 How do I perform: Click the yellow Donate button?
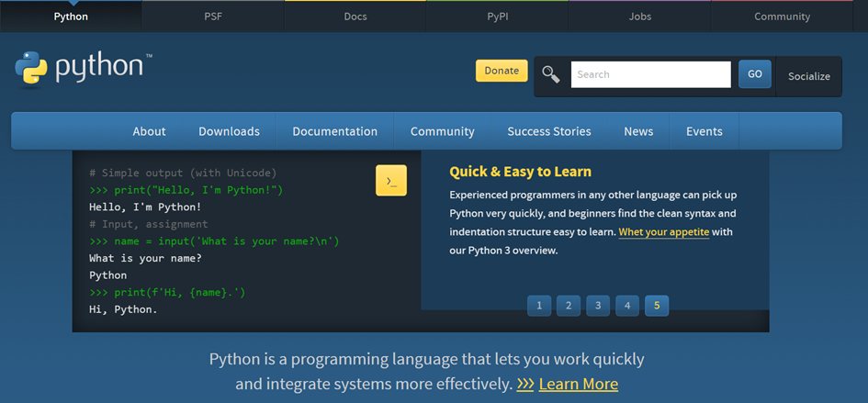(x=502, y=71)
